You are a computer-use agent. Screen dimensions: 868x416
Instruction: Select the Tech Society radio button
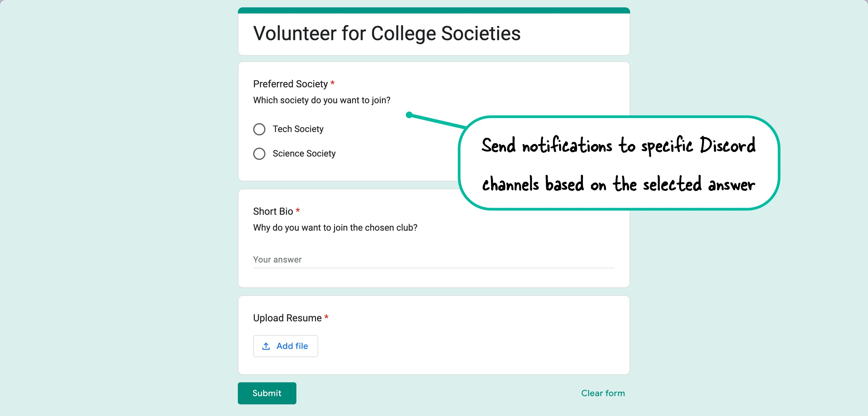click(259, 129)
